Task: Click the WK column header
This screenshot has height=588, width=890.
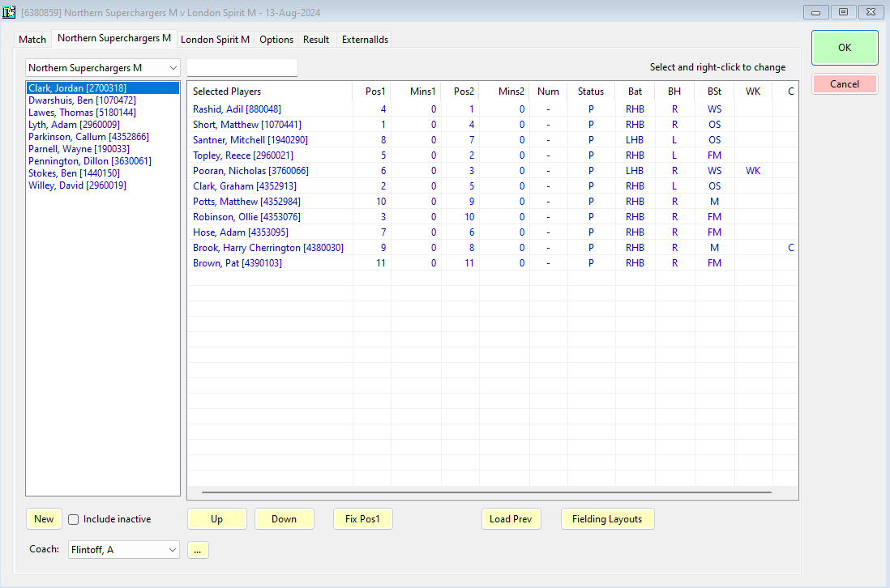Action: point(753,92)
